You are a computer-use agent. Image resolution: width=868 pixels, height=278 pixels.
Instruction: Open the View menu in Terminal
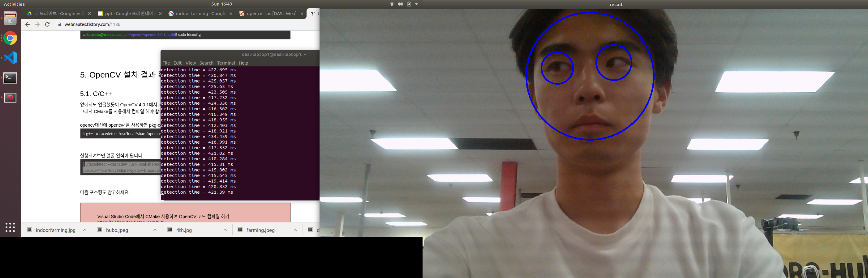pos(190,63)
